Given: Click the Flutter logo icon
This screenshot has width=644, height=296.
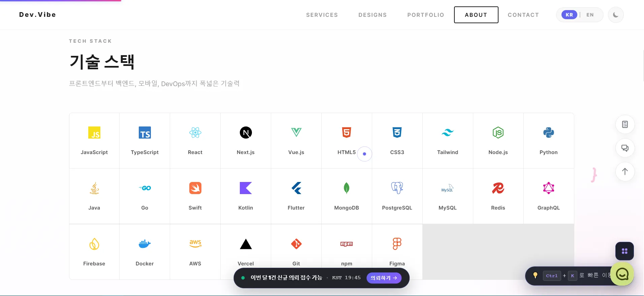Looking at the screenshot, I should click(296, 188).
